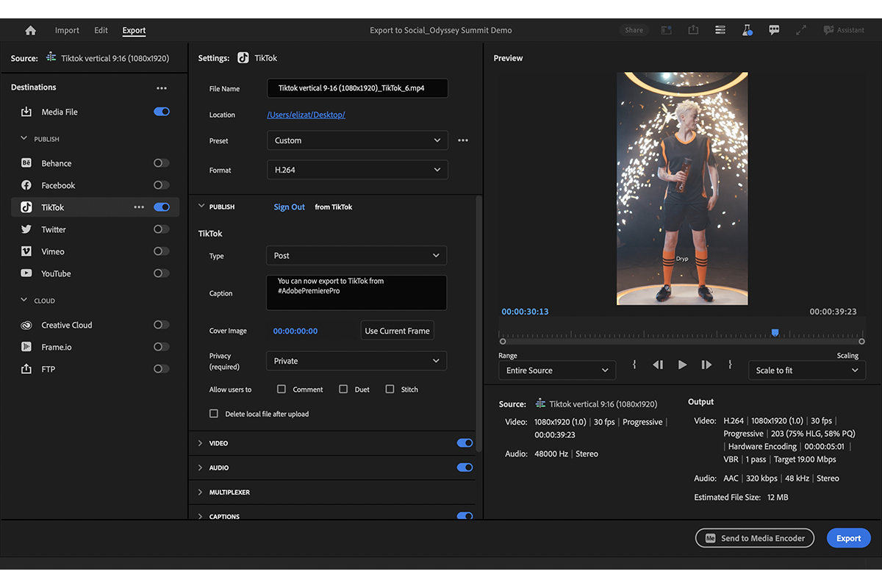Viewport: 882px width, 588px height.
Task: Open the feedback chat bubble icon
Action: click(x=774, y=30)
